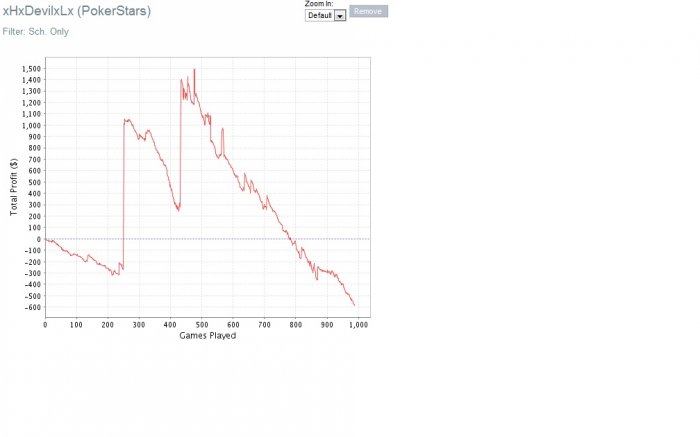Click the 0 value on the profit axis
Image resolution: width=700 pixels, height=437 pixels.
[39, 239]
